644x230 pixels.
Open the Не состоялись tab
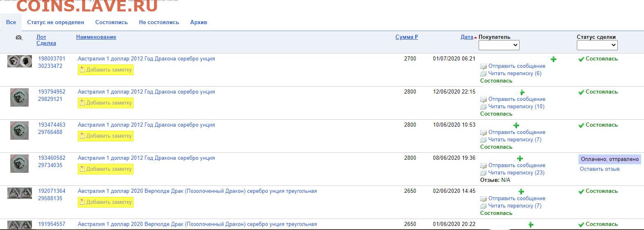coord(159,22)
